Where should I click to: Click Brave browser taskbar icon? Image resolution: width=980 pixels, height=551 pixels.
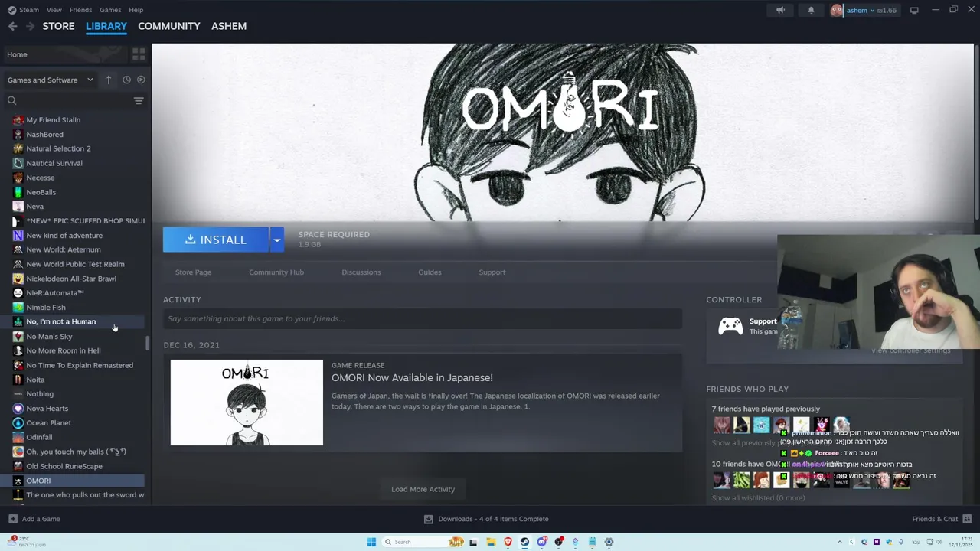(508, 542)
